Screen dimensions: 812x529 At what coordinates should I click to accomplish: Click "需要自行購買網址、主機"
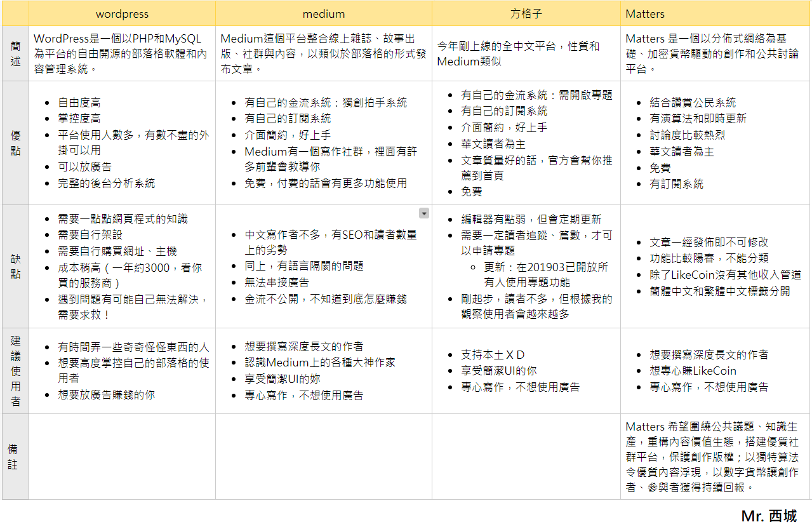[x=117, y=251]
